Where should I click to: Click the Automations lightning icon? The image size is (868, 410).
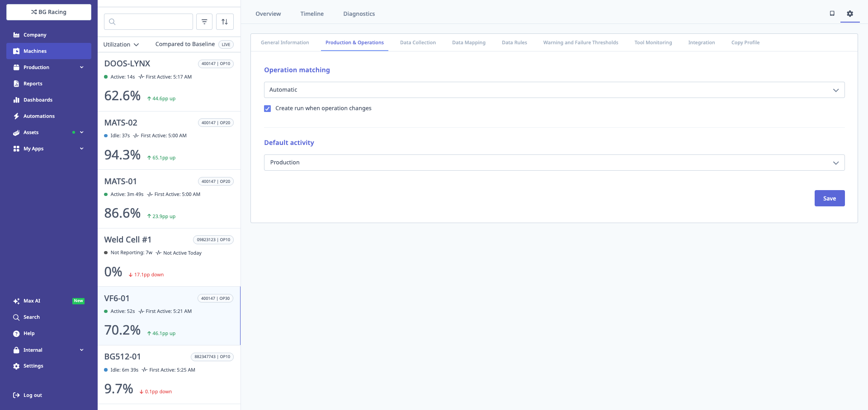click(16, 116)
